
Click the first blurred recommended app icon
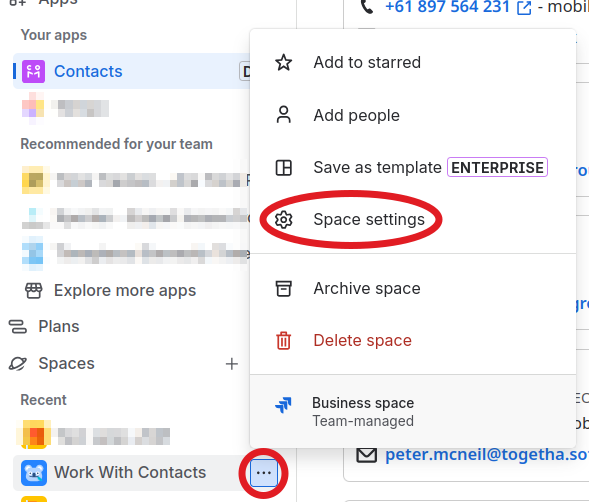click(x=35, y=180)
